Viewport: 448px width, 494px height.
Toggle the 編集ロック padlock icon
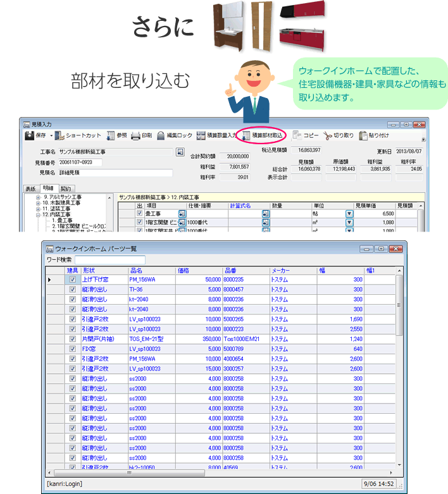tap(161, 135)
